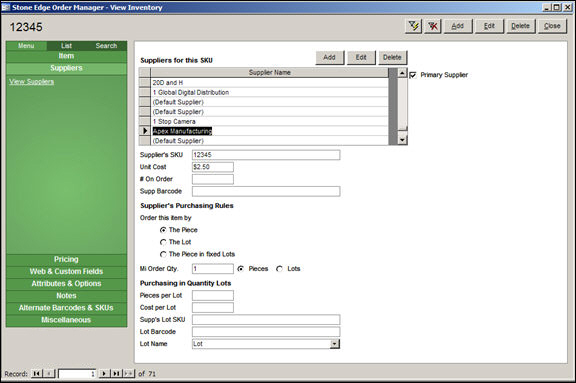Open the Lot Name dropdown
The width and height of the screenshot is (576, 383).
click(x=335, y=344)
